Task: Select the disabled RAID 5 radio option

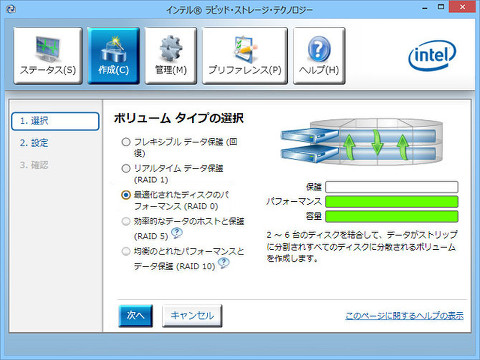Action: click(x=126, y=221)
